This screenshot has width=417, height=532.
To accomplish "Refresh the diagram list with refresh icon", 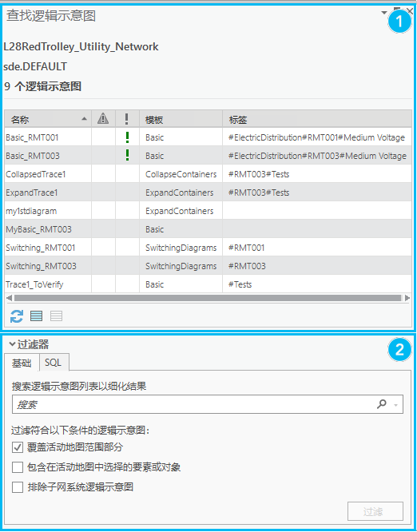I will coord(17,316).
